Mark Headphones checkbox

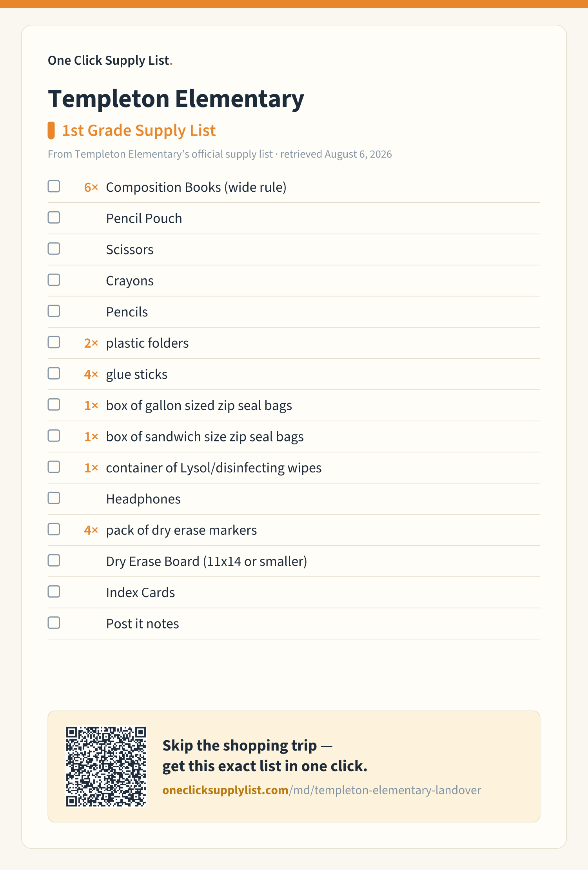pos(54,498)
